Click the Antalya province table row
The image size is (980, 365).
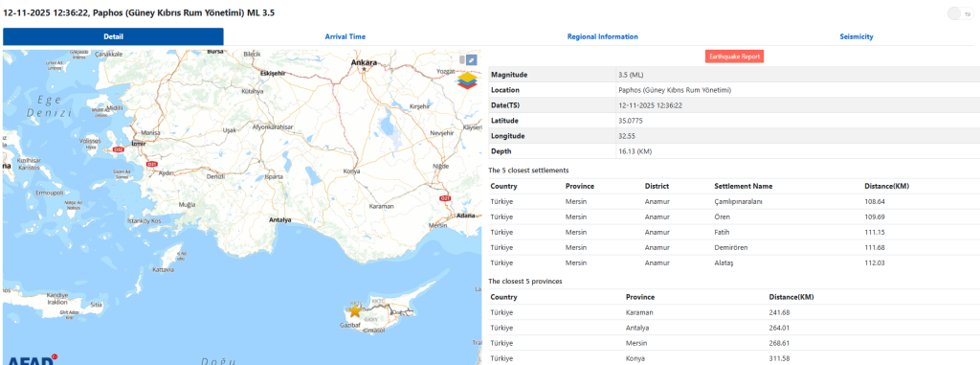(734, 328)
